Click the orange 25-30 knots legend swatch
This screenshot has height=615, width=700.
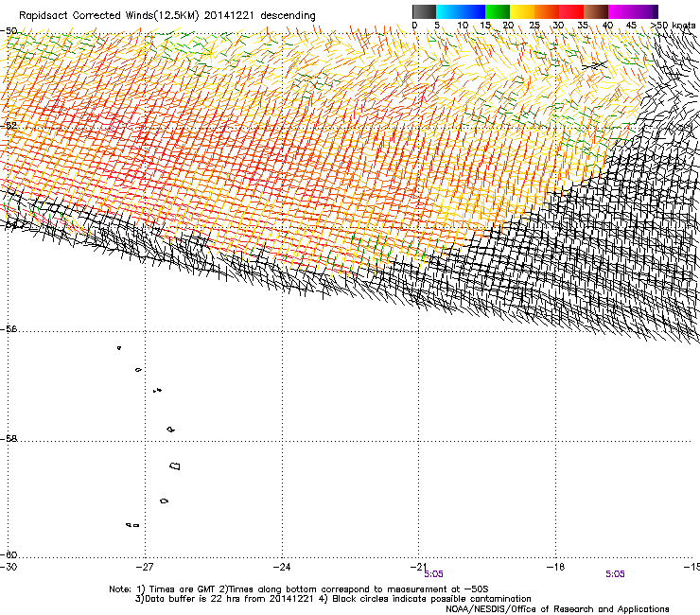tap(547, 11)
